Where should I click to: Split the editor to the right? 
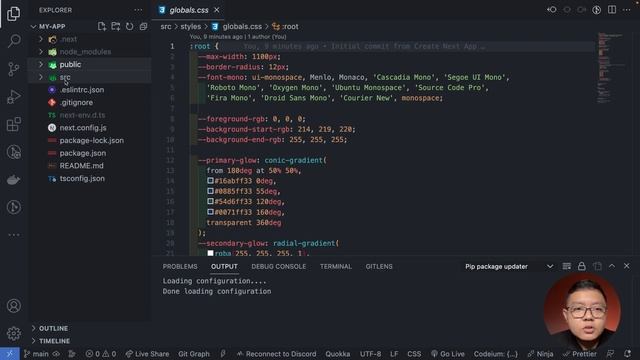612,10
